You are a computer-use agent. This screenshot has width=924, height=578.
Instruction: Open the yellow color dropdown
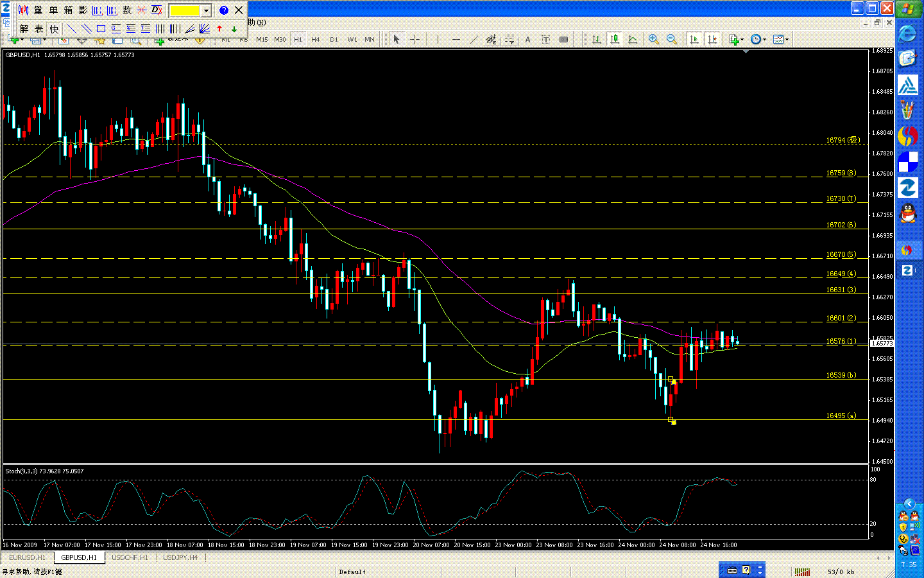(206, 11)
